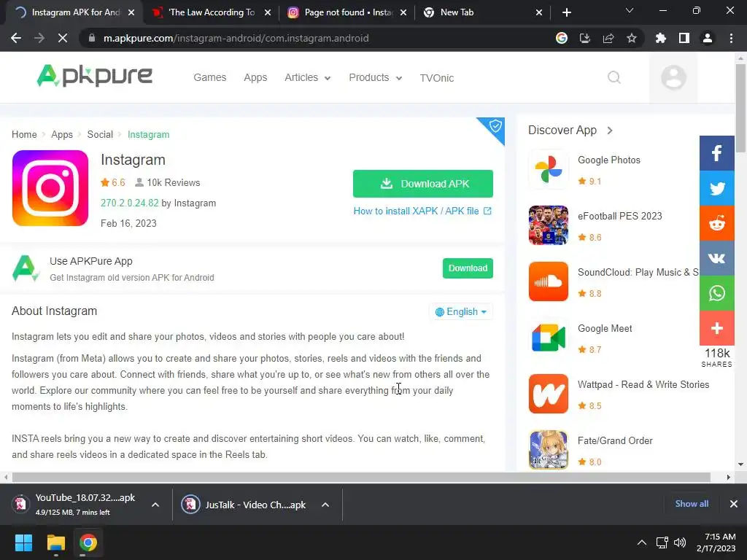Open more share options plus icon
This screenshot has width=747, height=560.
pos(716,328)
